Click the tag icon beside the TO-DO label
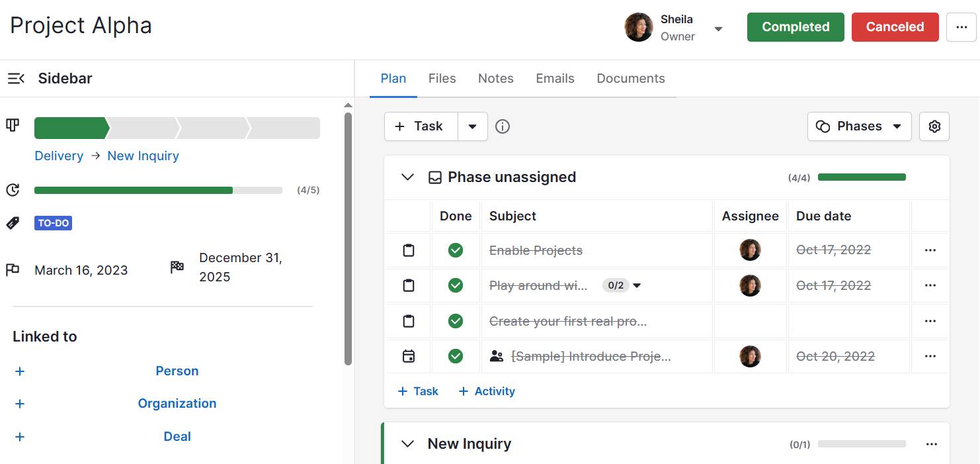 tap(12, 223)
